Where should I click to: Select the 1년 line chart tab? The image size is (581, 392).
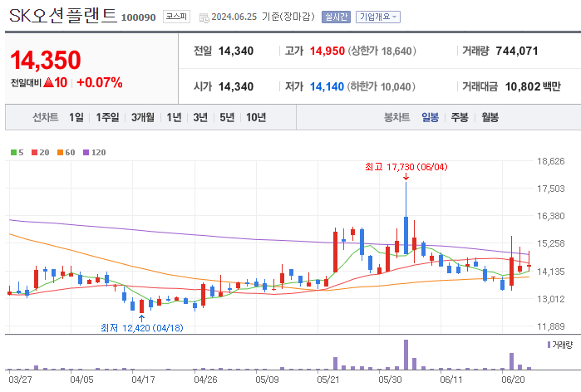(174, 117)
